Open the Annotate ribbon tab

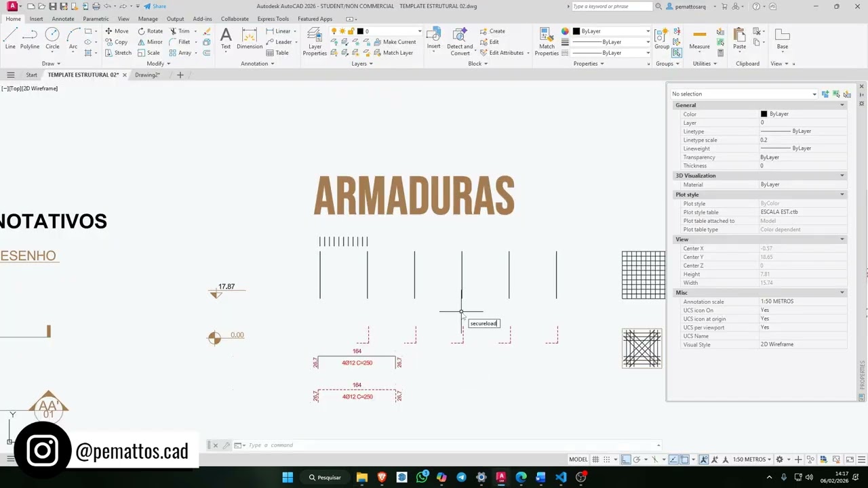(63, 19)
